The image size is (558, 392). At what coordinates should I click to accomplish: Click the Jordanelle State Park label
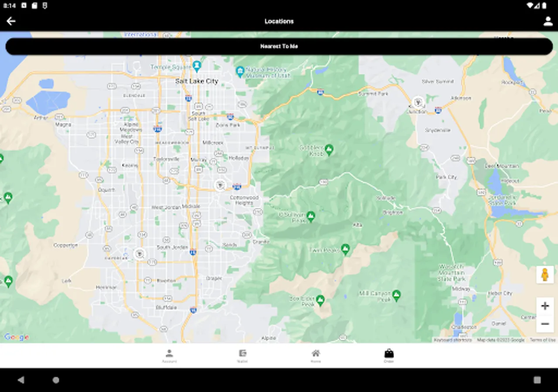(503, 200)
